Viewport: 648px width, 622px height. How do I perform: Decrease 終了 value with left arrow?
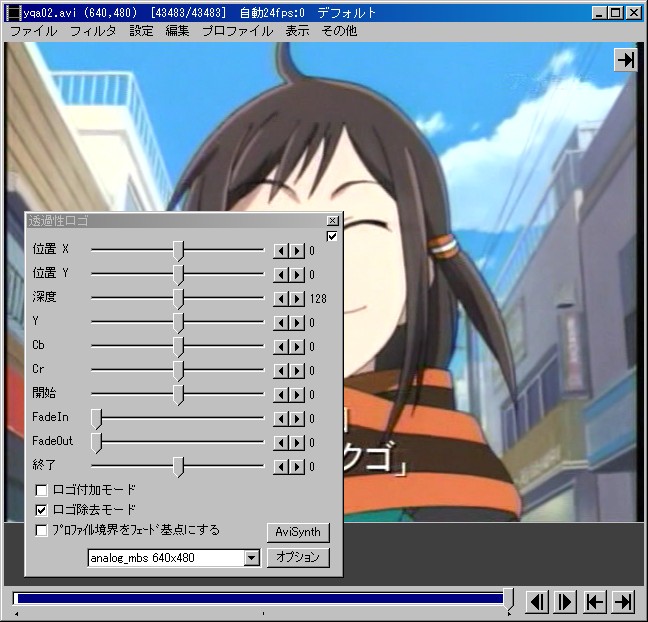tap(281, 466)
